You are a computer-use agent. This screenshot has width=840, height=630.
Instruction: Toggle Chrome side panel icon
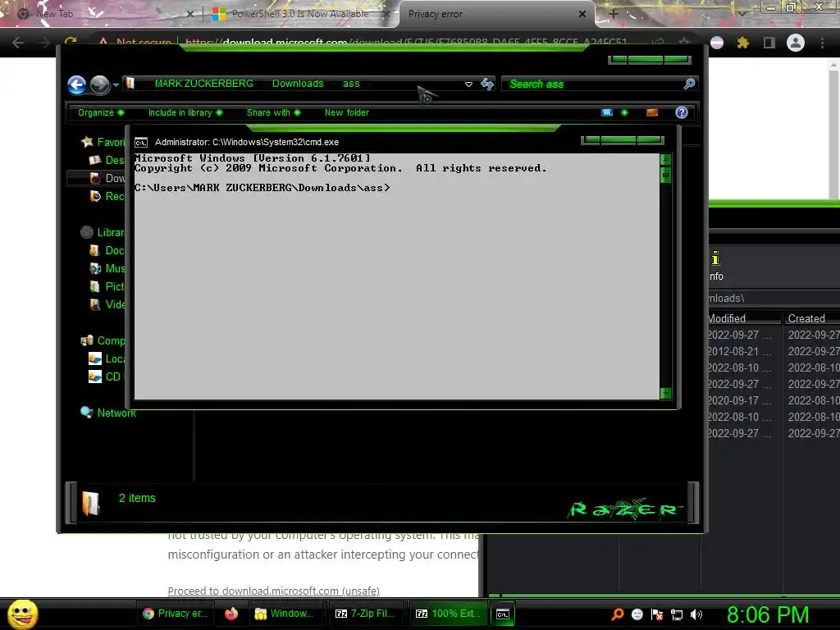tap(769, 43)
